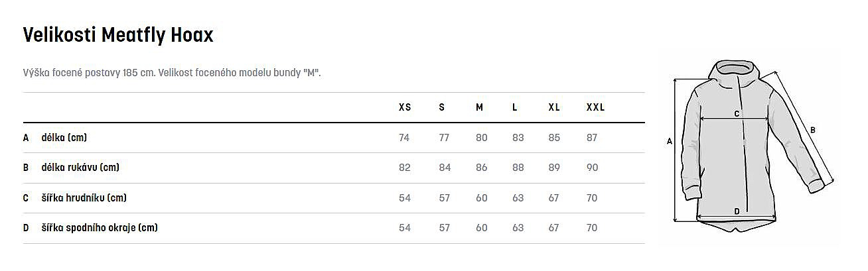Select the L size column header

(515, 107)
